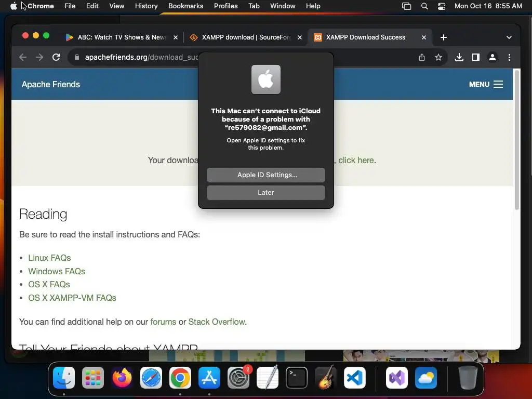View site information lock icon
This screenshot has width=532, height=399.
point(77,57)
